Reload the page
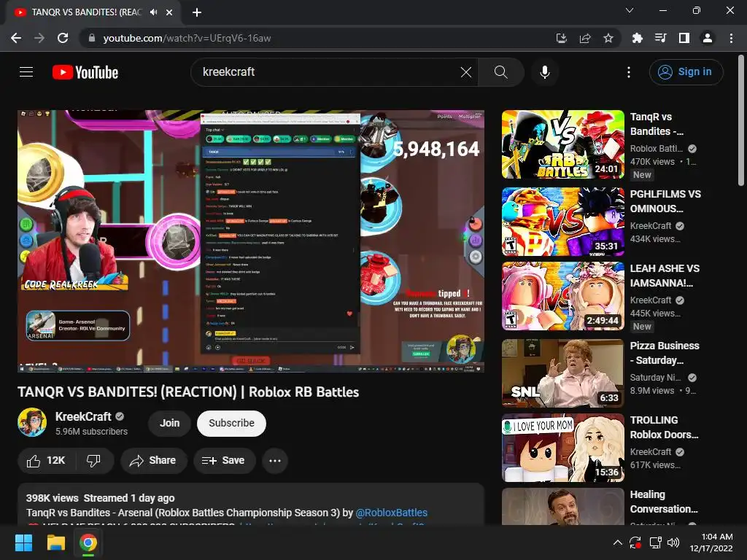The width and height of the screenshot is (747, 560). pos(63,38)
